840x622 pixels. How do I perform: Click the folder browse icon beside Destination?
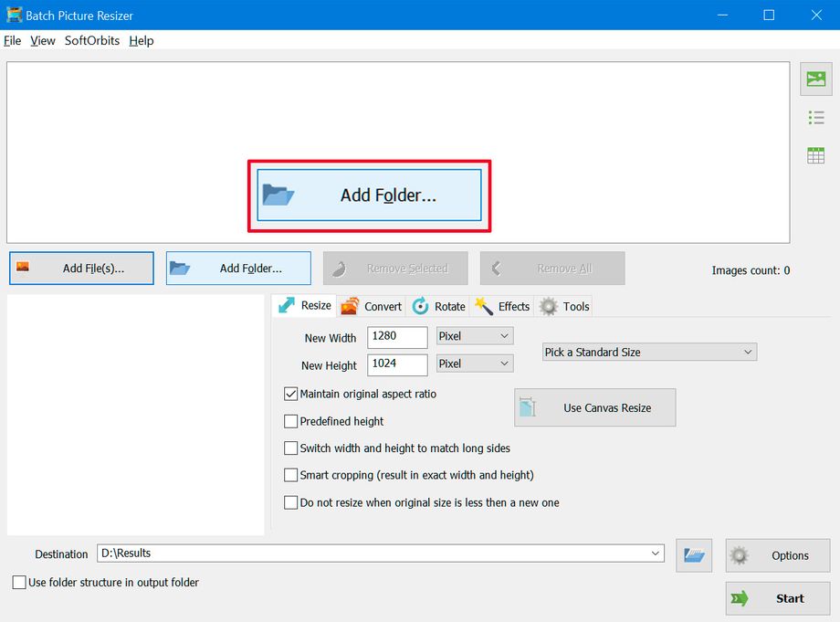coord(693,554)
